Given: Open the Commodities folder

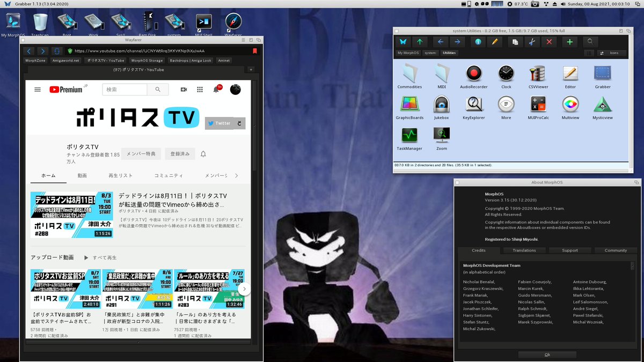Looking at the screenshot, I should click(x=409, y=76).
